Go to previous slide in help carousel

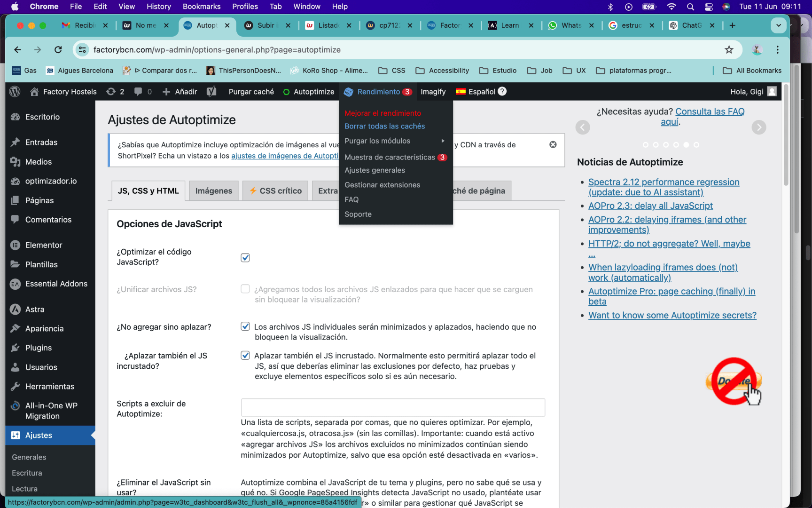583,127
